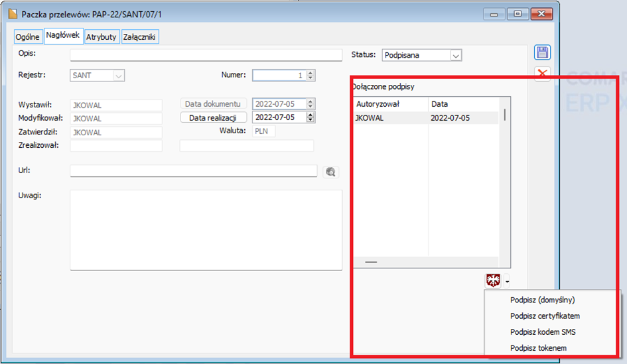Increase the Numer value with the up arrow
This screenshot has height=364, width=627.
[x=311, y=72]
